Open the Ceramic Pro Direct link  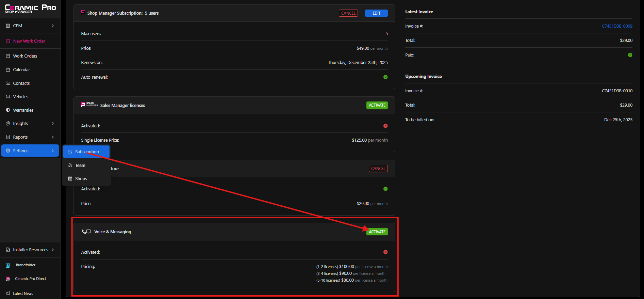point(30,279)
